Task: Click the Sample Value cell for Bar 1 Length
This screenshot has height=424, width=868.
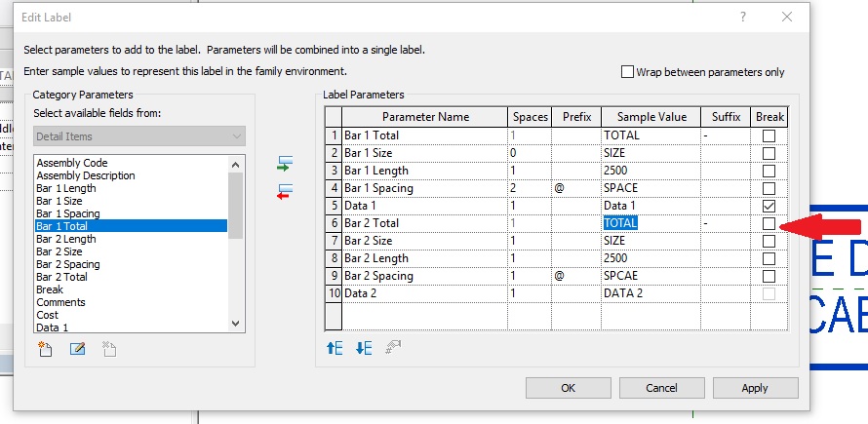Action: tap(650, 171)
